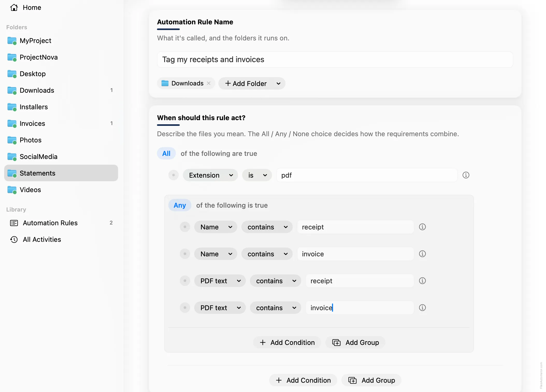Toggle the Name contains invoice handle
Image resolution: width=546 pixels, height=392 pixels.
tap(185, 254)
